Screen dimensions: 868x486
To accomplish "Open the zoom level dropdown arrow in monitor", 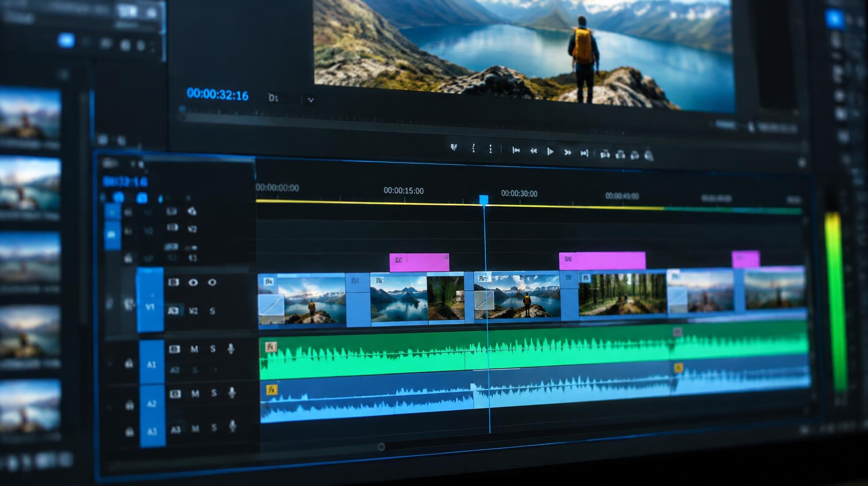I will [x=311, y=100].
